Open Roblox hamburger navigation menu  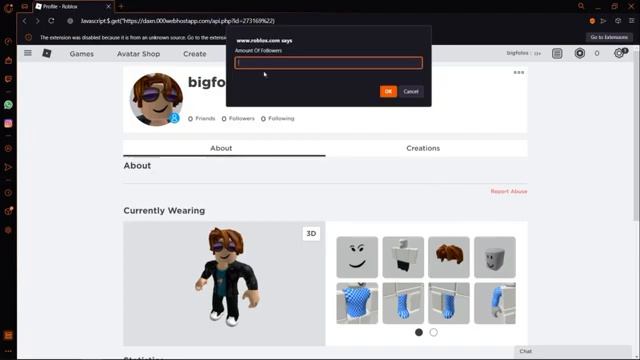point(28,53)
